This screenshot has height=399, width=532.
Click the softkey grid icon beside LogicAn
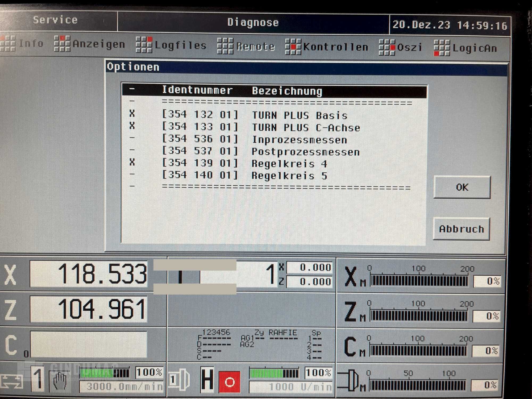coord(442,48)
